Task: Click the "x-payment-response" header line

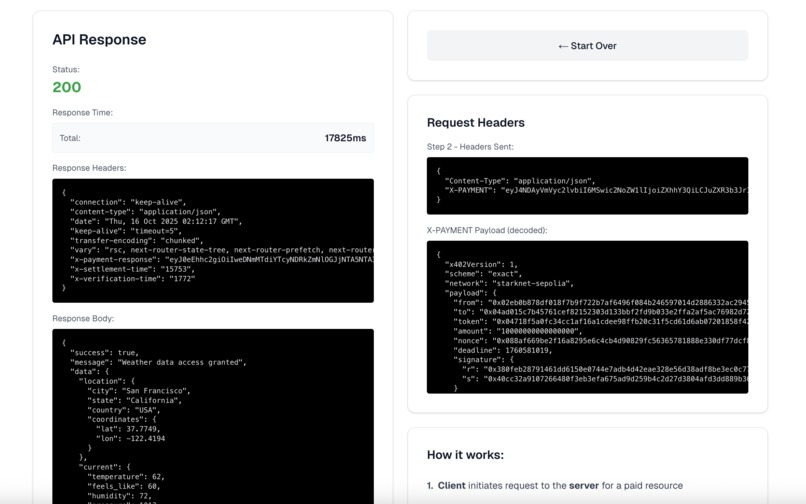Action: point(222,259)
